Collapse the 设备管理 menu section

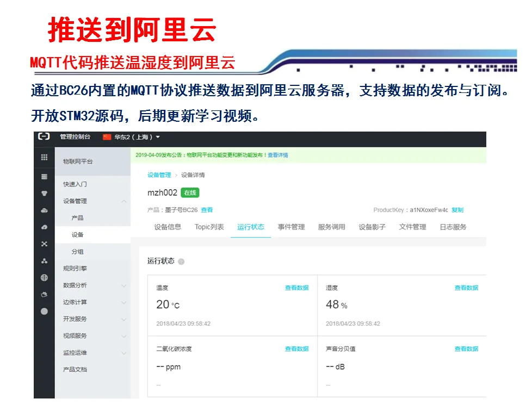coord(124,201)
